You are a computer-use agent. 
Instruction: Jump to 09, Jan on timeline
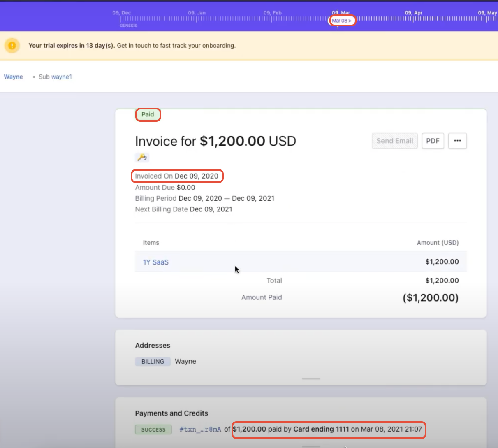[x=197, y=13]
